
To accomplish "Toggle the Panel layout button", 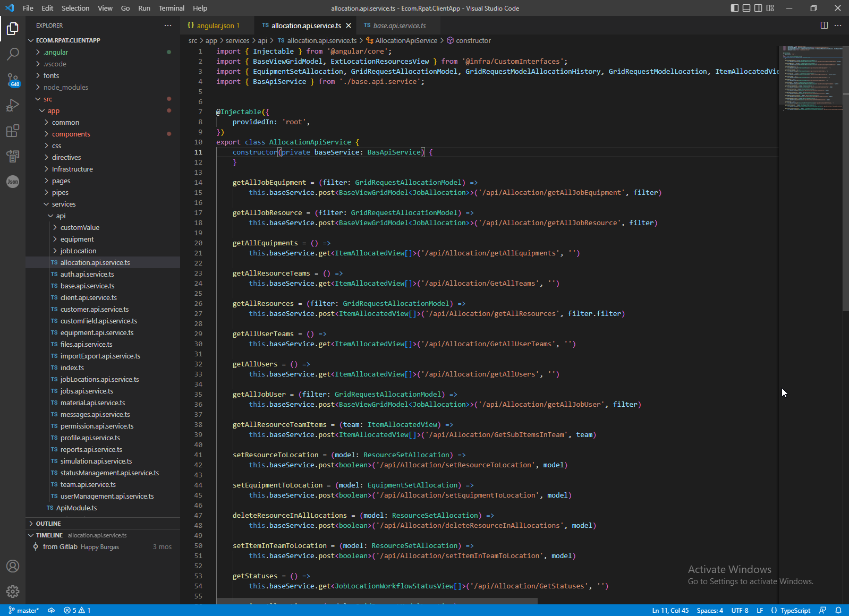I will (x=746, y=8).
